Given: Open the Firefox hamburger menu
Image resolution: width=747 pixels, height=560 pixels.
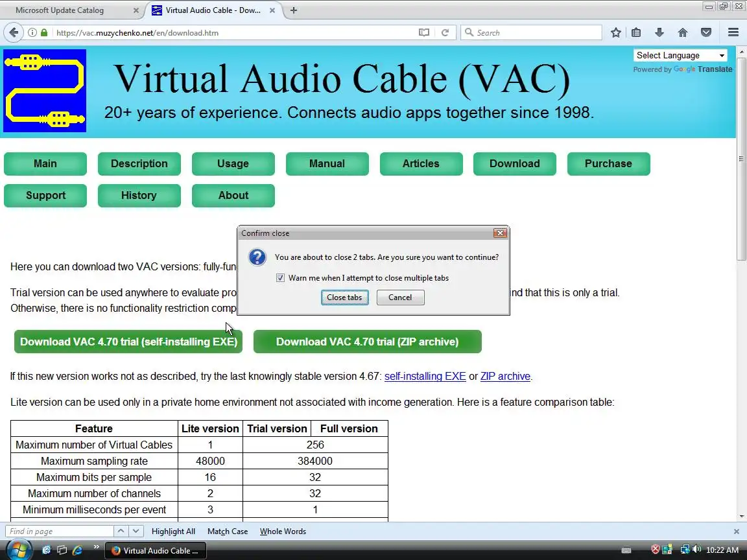Looking at the screenshot, I should point(733,32).
